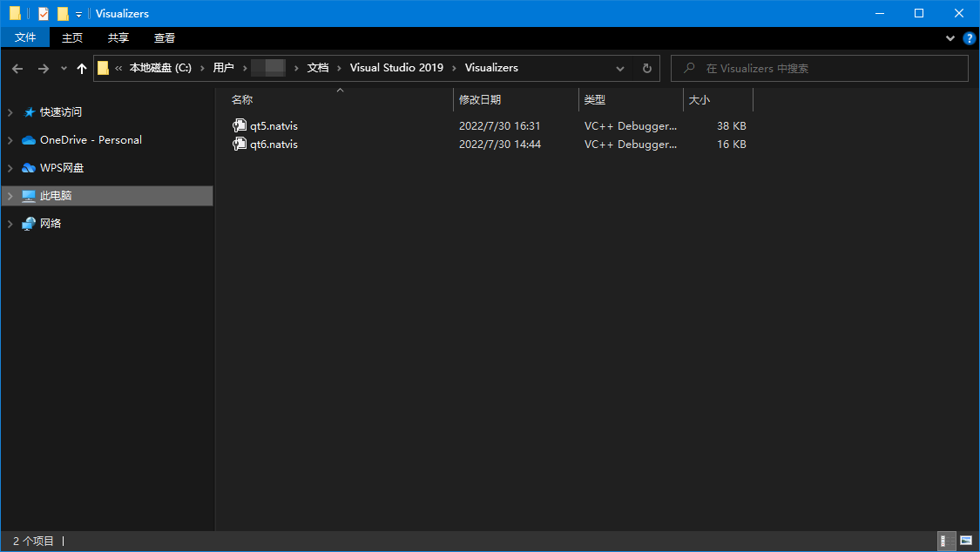The width and height of the screenshot is (980, 552).
Task: Click Visualizers in the address path
Action: click(491, 68)
